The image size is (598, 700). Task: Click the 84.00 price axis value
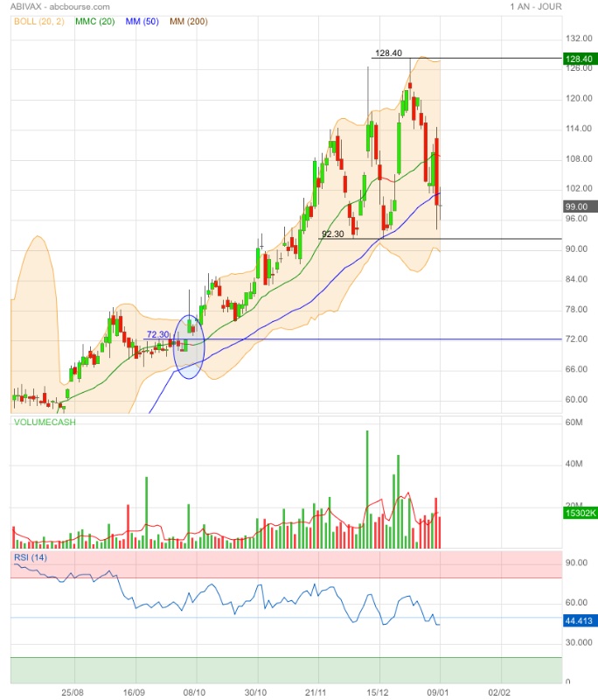577,279
